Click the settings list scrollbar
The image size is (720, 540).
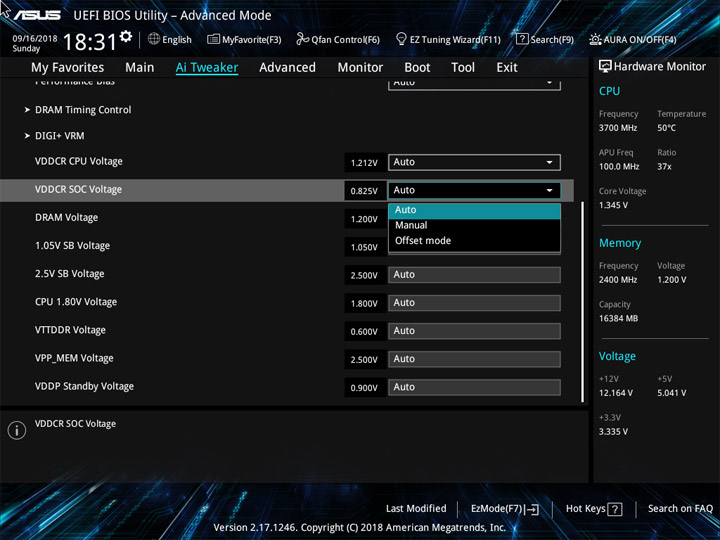click(582, 302)
